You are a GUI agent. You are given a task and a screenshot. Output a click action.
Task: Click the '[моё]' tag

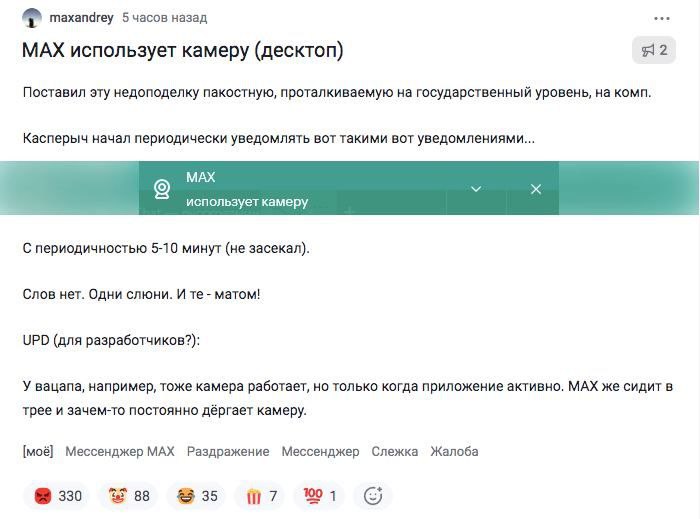(x=38, y=452)
